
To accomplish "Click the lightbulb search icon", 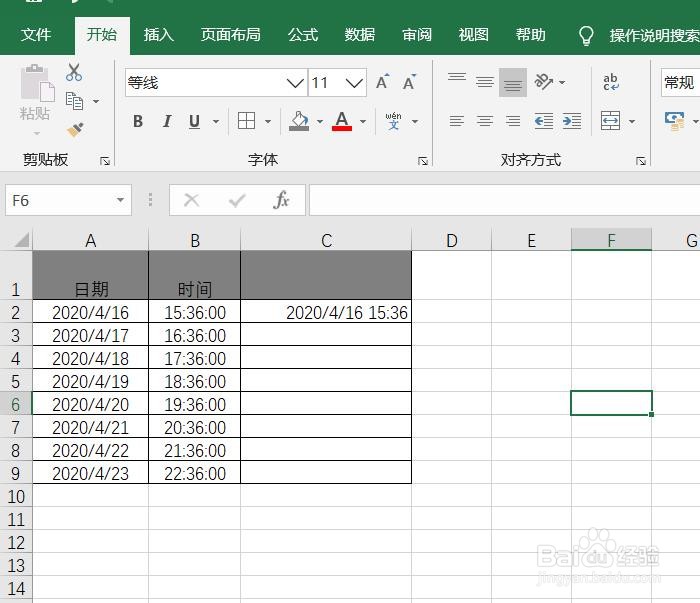I will 586,35.
